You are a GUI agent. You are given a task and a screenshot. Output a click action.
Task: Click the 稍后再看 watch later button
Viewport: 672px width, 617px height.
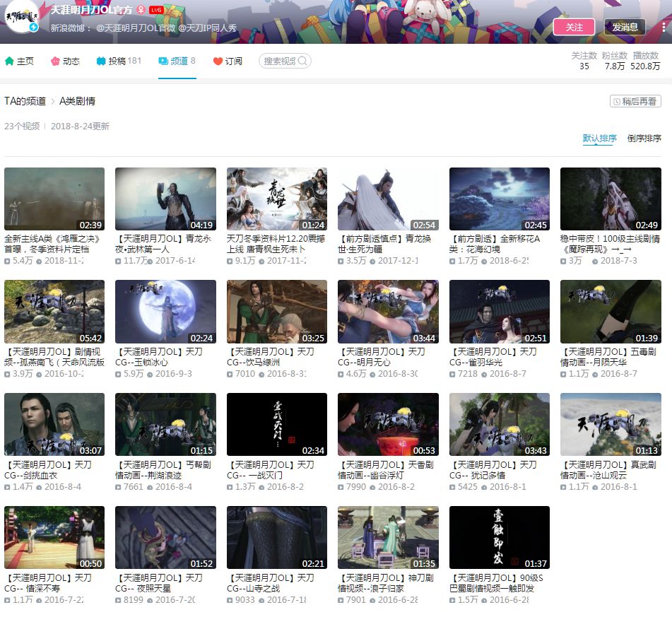pyautogui.click(x=635, y=102)
